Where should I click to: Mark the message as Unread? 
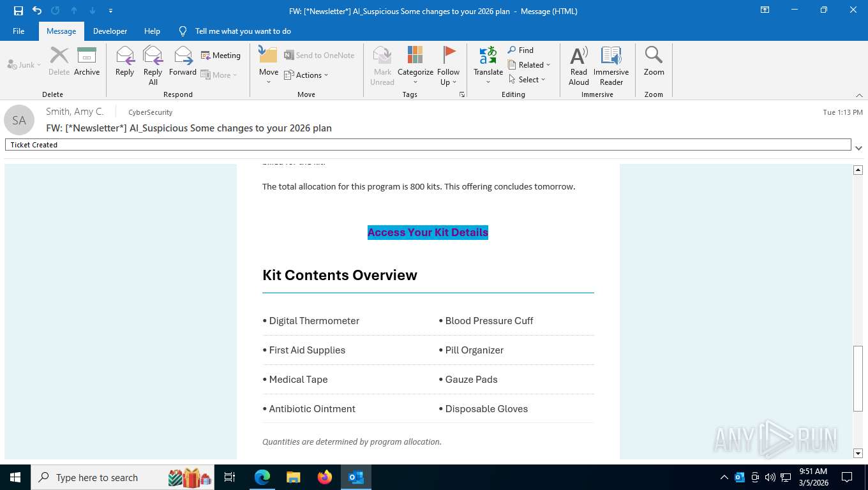pos(382,65)
